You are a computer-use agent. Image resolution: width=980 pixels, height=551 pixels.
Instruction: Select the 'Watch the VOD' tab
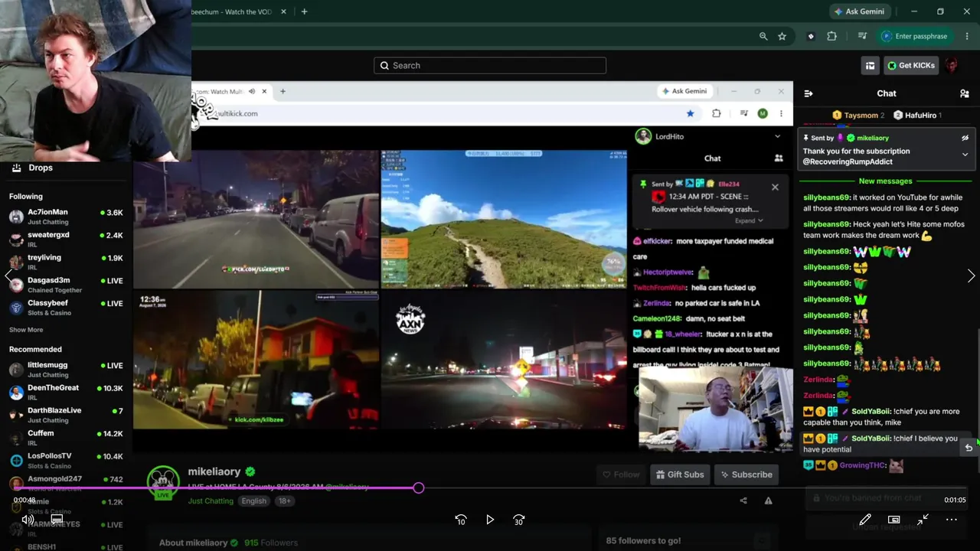pyautogui.click(x=231, y=11)
